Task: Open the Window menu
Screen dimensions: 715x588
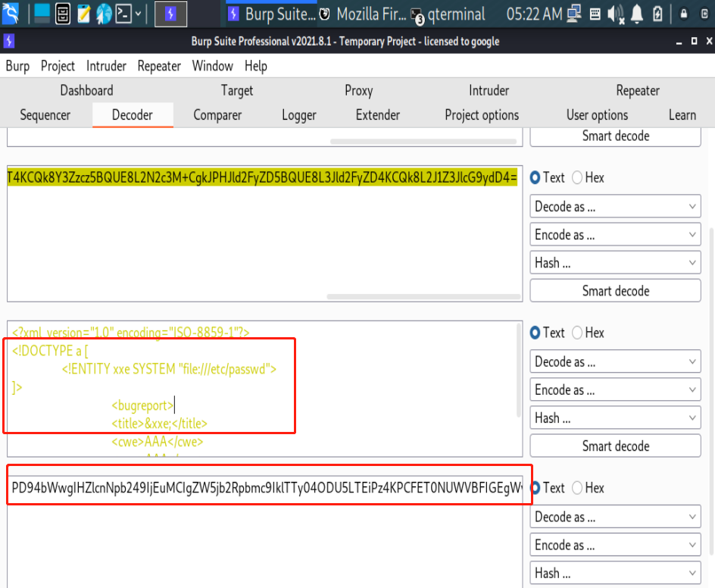Action: [213, 66]
